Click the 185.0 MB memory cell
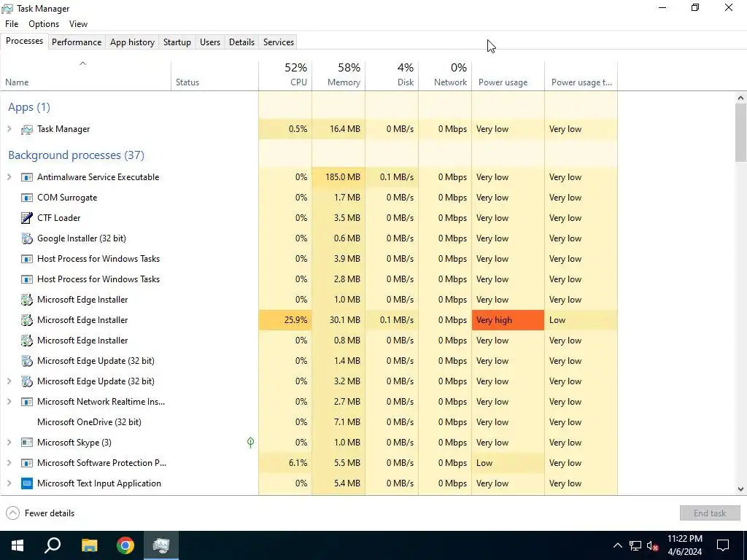The image size is (747, 560). point(338,177)
